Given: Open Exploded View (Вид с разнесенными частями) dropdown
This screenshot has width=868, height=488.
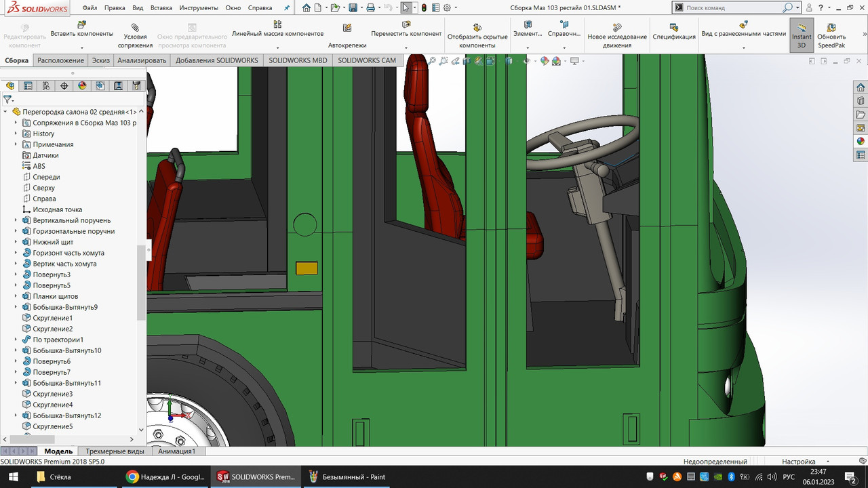Looking at the screenshot, I should pyautogui.click(x=743, y=48).
